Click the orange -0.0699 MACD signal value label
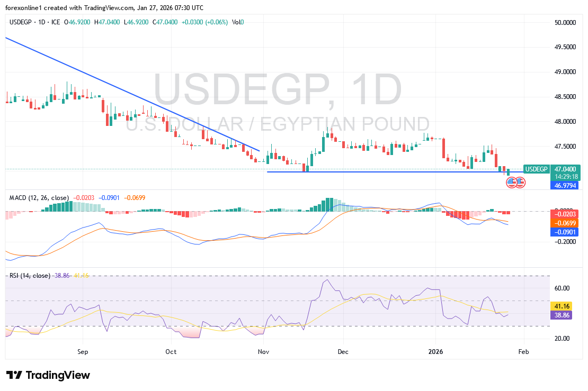 point(565,223)
